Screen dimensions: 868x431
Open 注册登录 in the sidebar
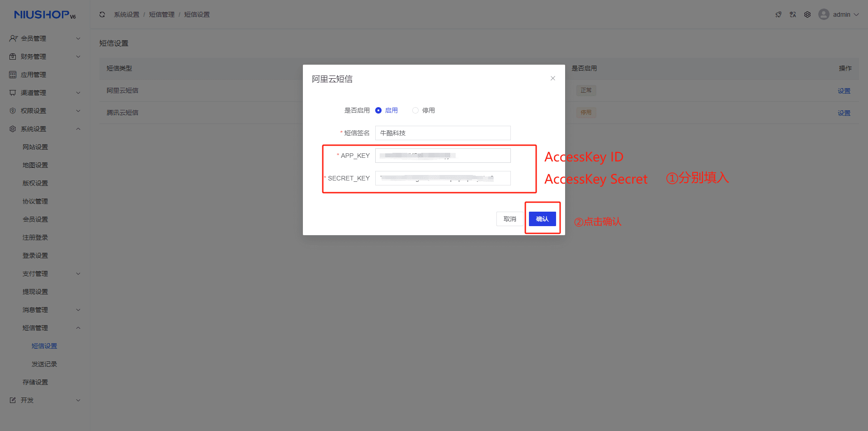tap(35, 237)
